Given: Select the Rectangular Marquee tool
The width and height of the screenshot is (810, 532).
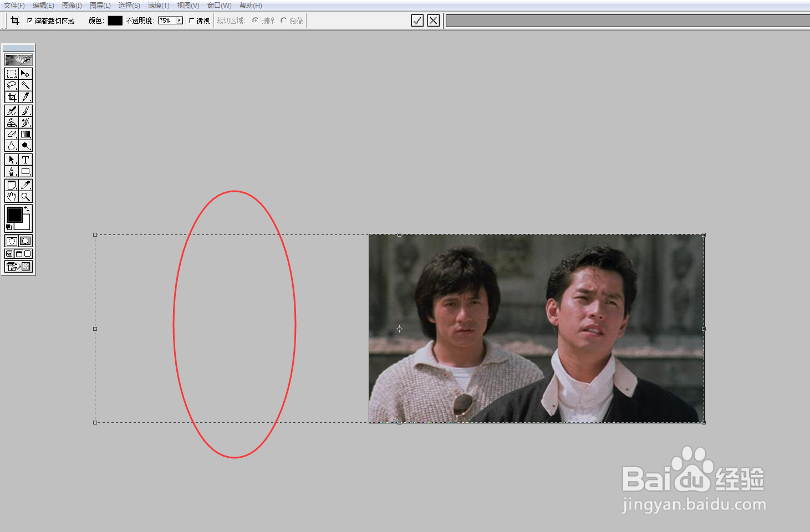Looking at the screenshot, I should [12, 74].
